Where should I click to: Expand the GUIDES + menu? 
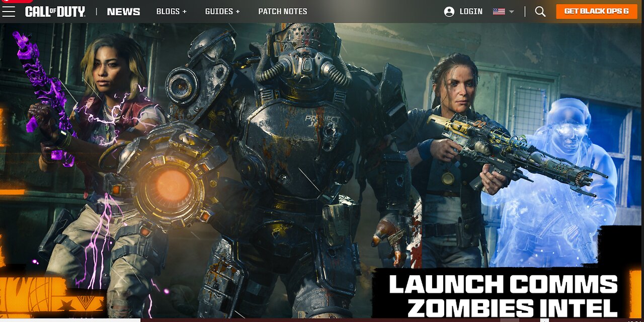tap(222, 12)
